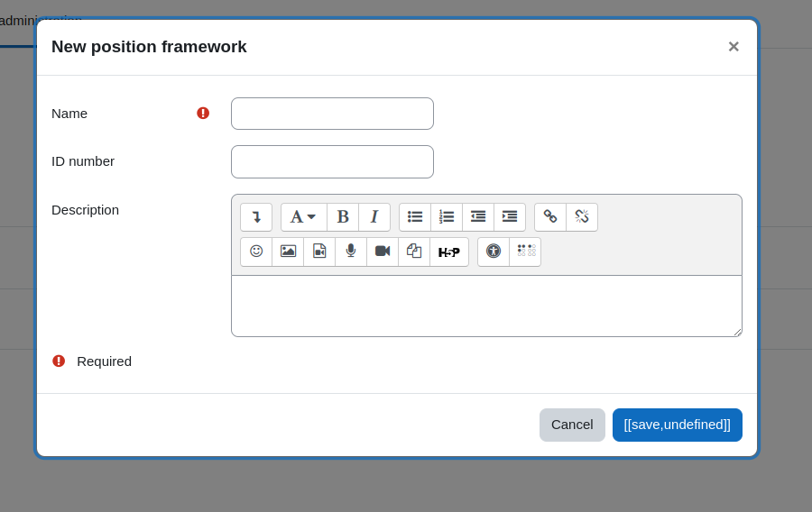This screenshot has width=812, height=512.
Task: Record video with the camera icon
Action: [383, 251]
